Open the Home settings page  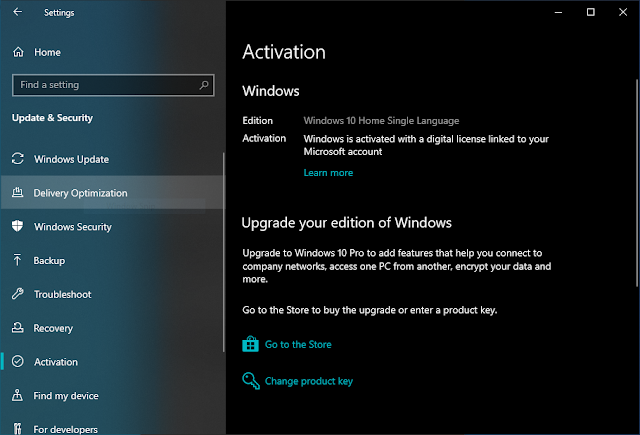click(47, 52)
